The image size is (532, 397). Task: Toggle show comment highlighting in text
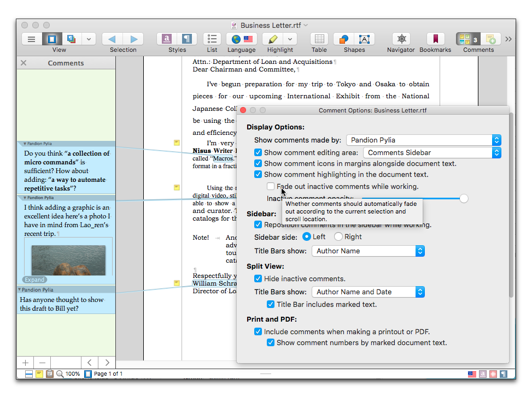click(258, 174)
